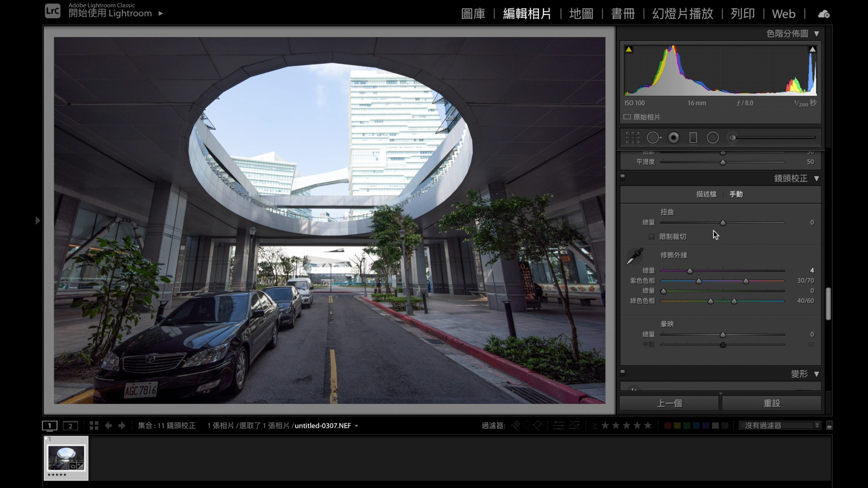Viewport: 868px width, 488px height.
Task: Select the spot removal tool
Action: [654, 138]
